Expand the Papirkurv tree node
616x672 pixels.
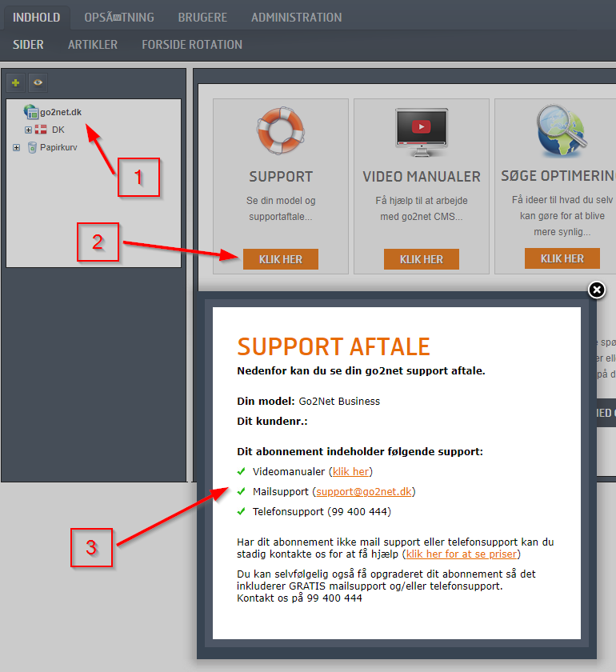17,147
